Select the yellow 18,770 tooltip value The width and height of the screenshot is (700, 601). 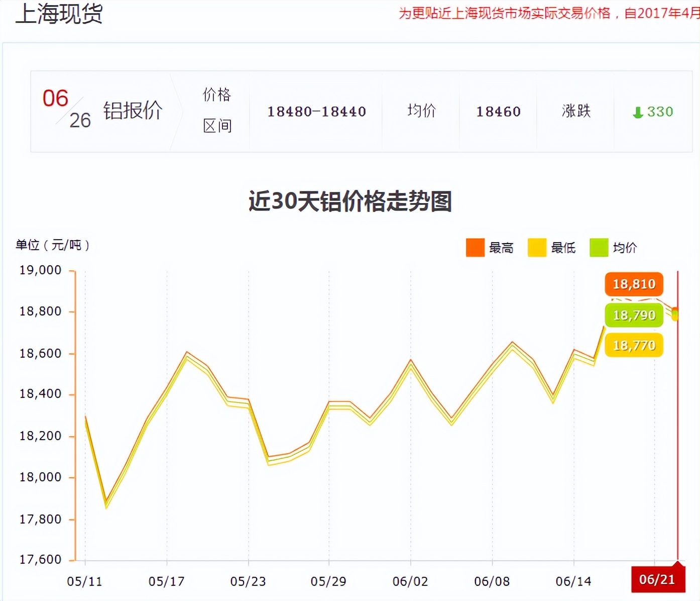(634, 345)
